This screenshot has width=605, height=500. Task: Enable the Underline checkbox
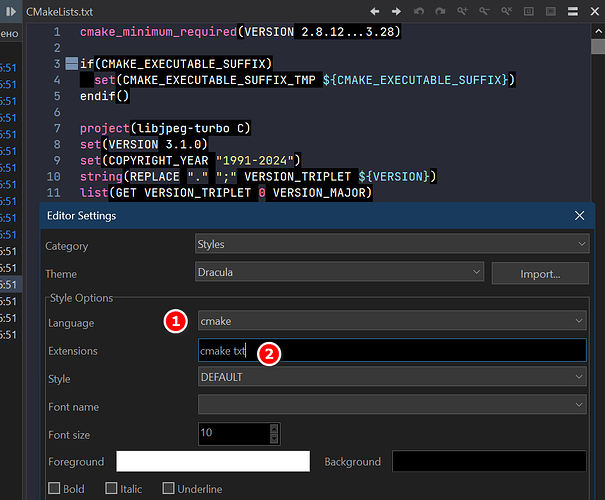tap(168, 488)
